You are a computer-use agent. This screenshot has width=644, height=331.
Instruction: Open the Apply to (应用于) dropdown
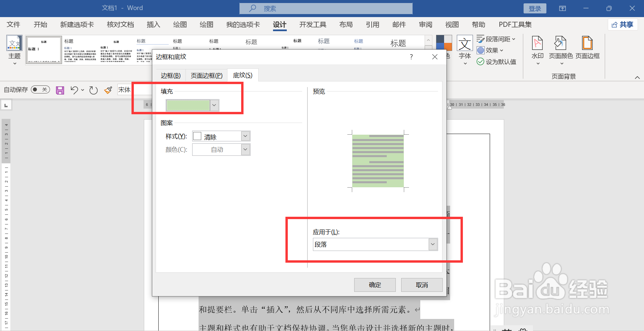click(433, 244)
